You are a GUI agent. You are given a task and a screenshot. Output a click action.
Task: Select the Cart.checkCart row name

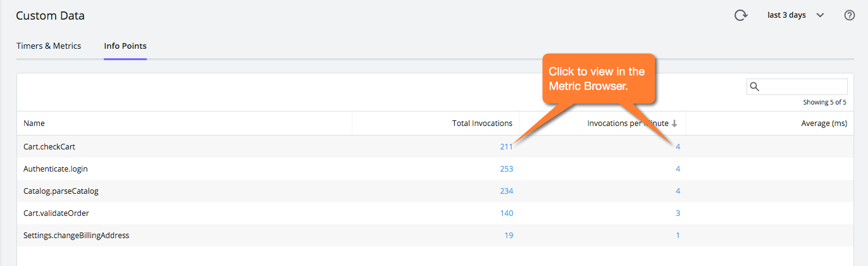coord(49,146)
